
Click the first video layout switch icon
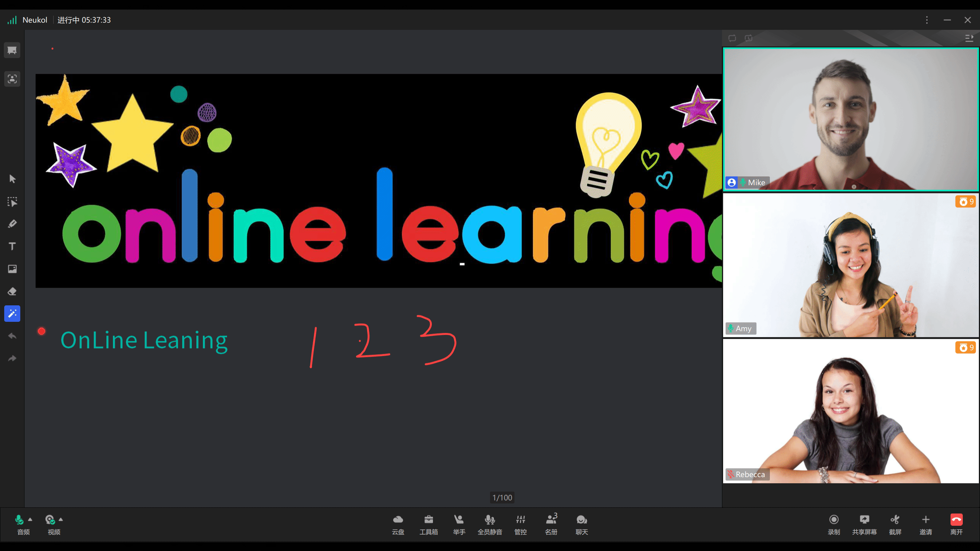[732, 38]
